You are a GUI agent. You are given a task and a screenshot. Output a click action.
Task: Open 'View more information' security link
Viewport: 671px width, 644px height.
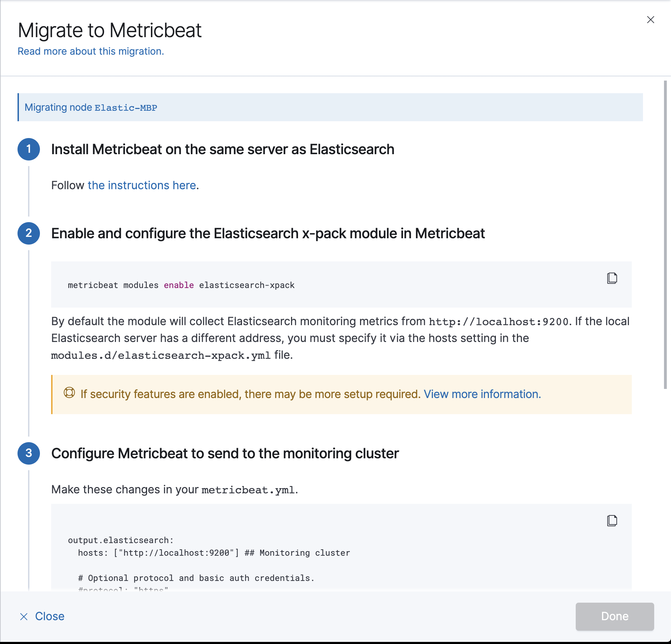click(x=482, y=394)
